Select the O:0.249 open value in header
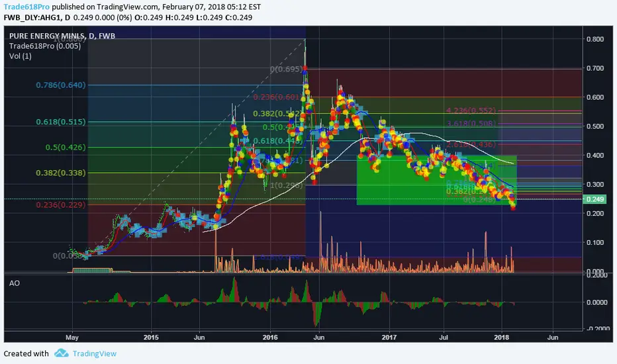 point(148,17)
